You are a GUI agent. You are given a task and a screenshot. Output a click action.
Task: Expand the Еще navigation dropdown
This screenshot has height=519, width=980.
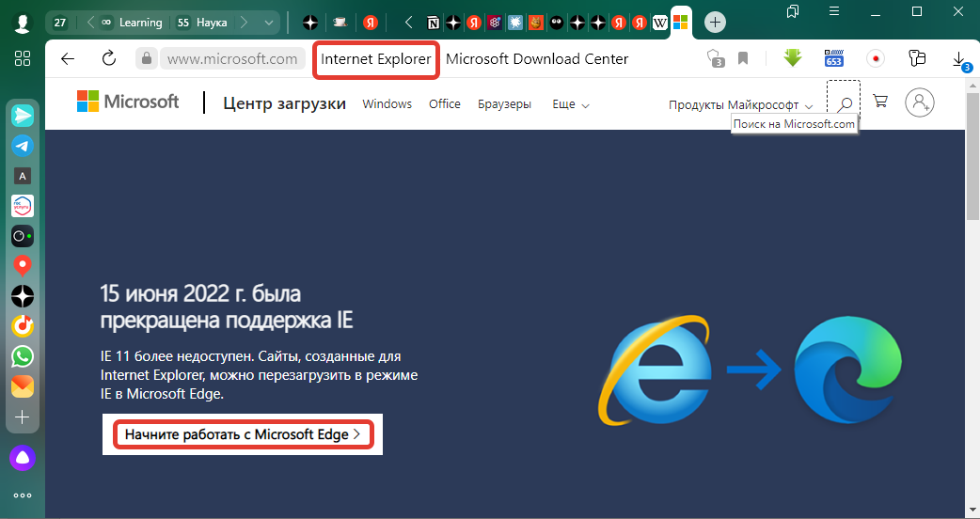tap(571, 104)
